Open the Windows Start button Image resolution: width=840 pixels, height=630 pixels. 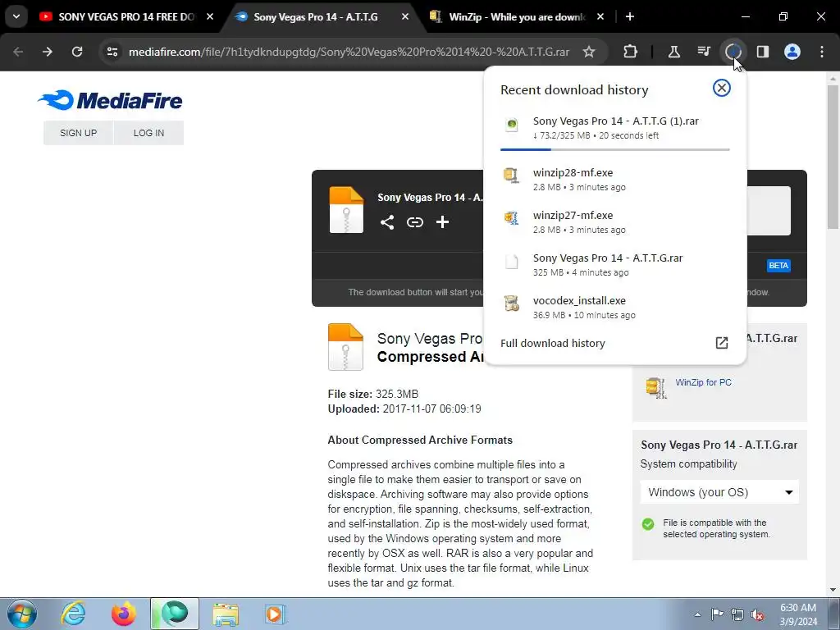[x=21, y=614]
